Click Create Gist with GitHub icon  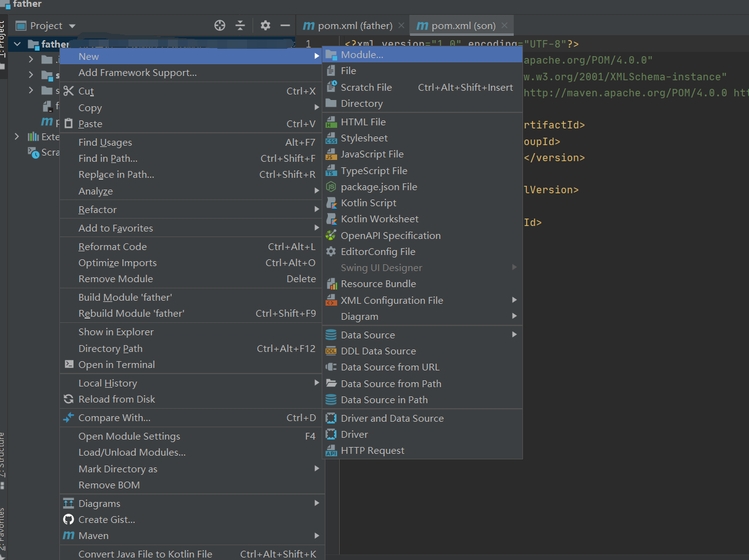[x=106, y=519]
